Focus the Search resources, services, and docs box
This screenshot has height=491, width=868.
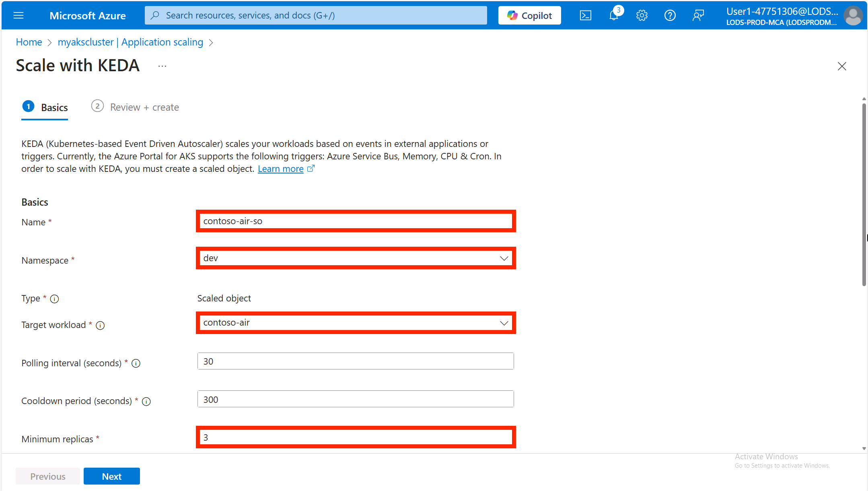(x=316, y=15)
